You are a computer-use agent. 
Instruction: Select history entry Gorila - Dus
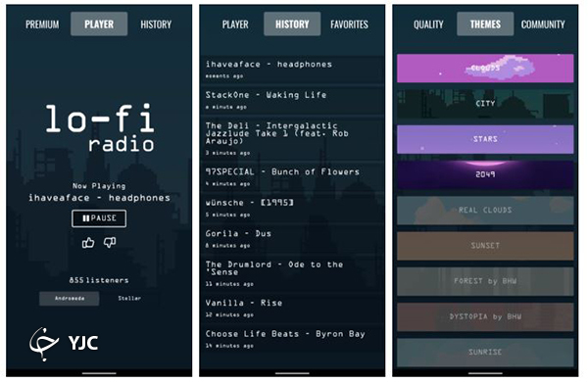[292, 239]
